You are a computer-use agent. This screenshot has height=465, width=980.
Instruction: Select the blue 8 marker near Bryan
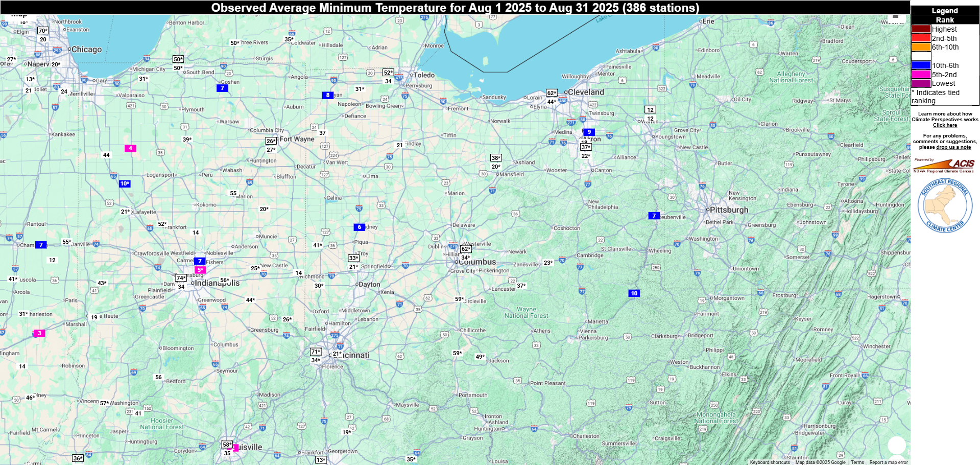(327, 95)
